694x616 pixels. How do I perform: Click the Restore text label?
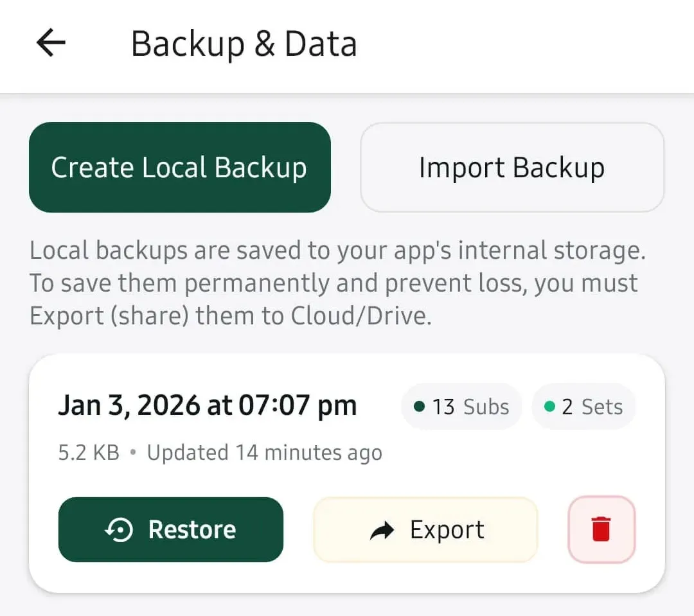[x=191, y=530]
